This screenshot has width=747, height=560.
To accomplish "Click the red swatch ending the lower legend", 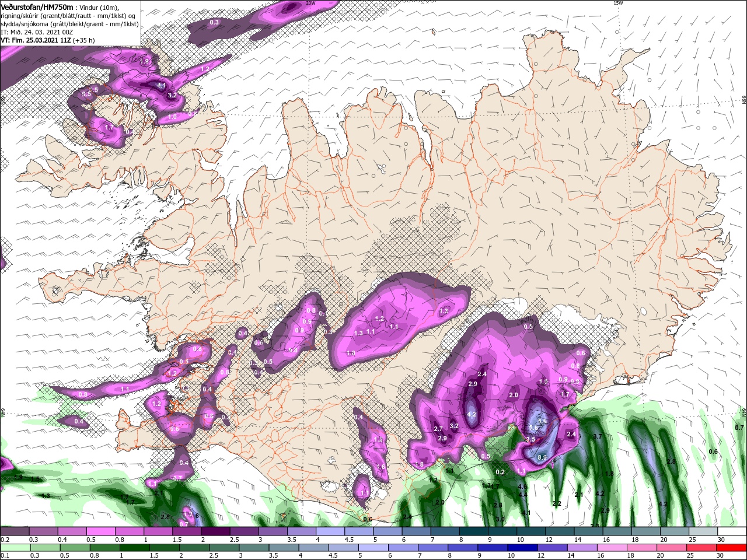I will point(731,547).
